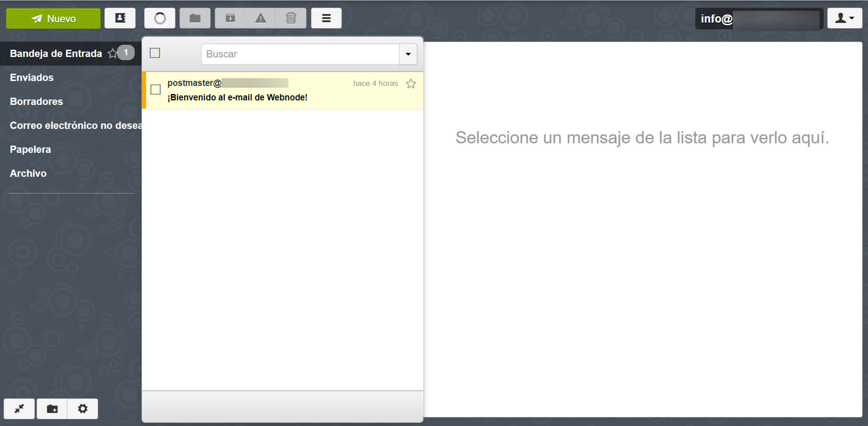The width and height of the screenshot is (868, 426).
Task: Tick the select-all messages checkbox
Action: click(155, 53)
